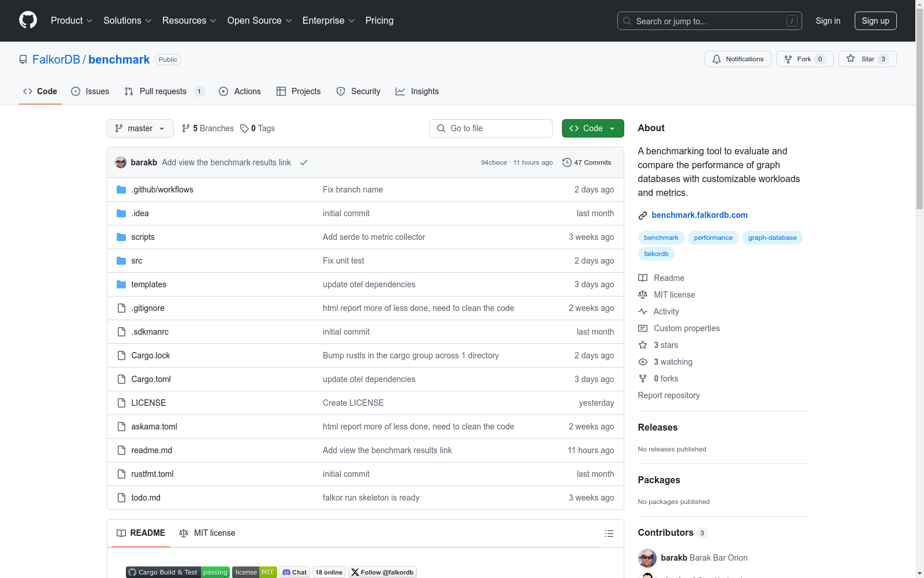
Task: Click the performance topic tag
Action: pyautogui.click(x=713, y=238)
